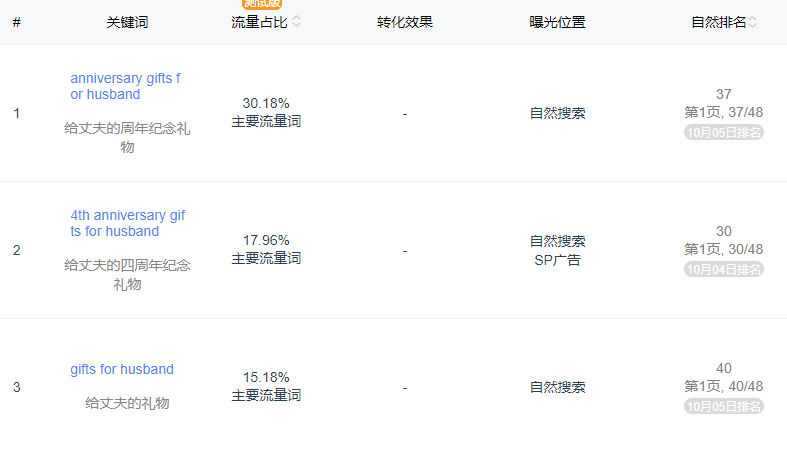Click the 10月05日排名 badge in row 1
This screenshot has height=449, width=787.
tap(724, 132)
